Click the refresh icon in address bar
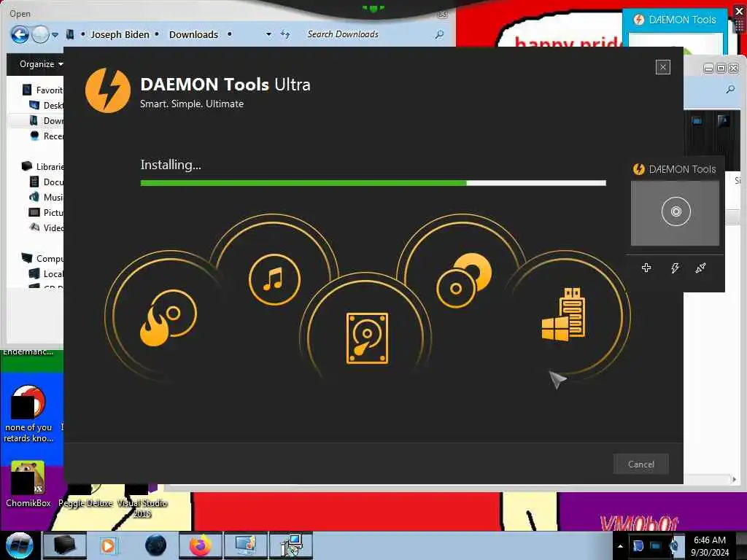The width and height of the screenshot is (747, 560). pyautogui.click(x=285, y=34)
